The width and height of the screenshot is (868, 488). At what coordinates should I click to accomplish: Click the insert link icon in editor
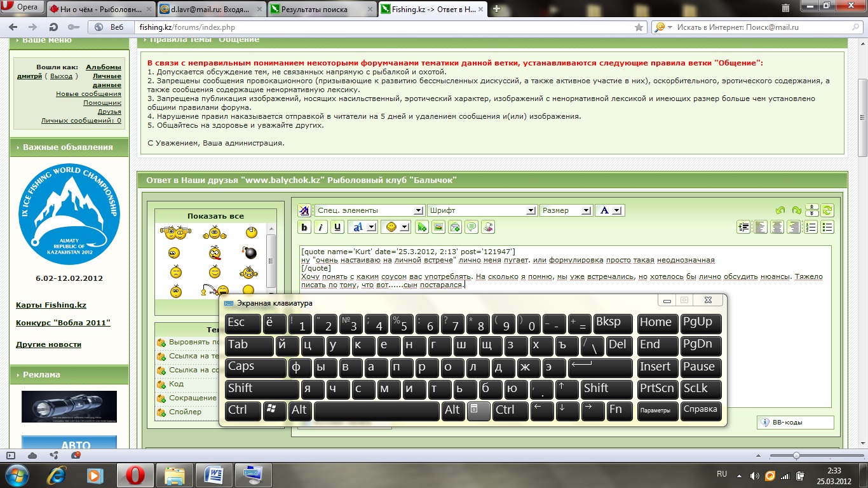click(x=422, y=227)
